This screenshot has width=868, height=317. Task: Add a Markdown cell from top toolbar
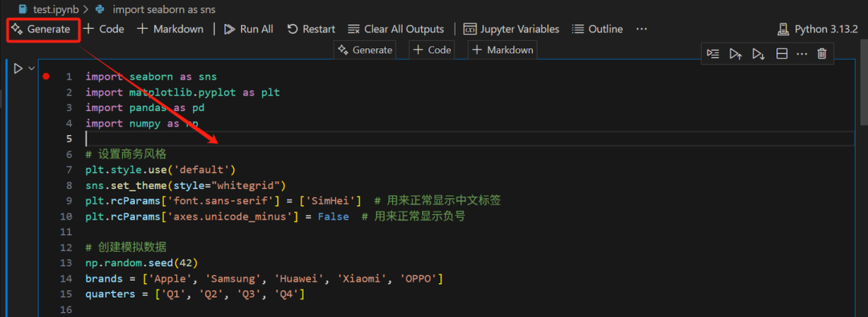click(x=170, y=30)
